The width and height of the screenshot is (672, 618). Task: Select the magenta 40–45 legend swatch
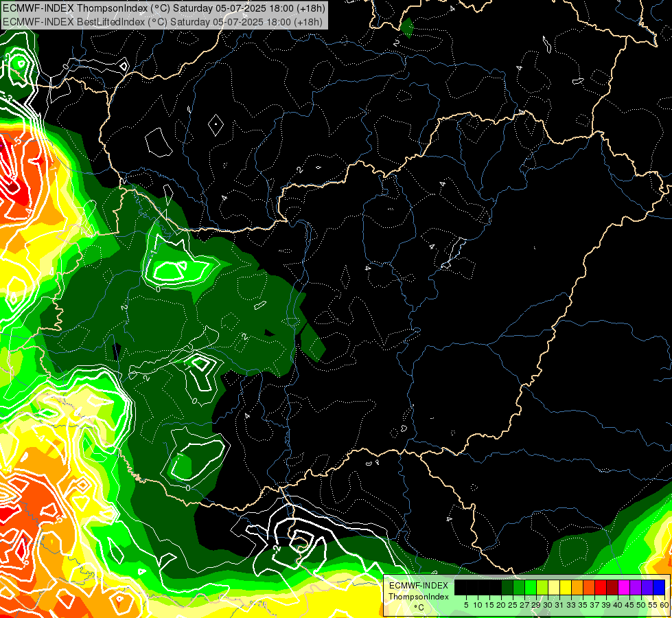coord(624,588)
